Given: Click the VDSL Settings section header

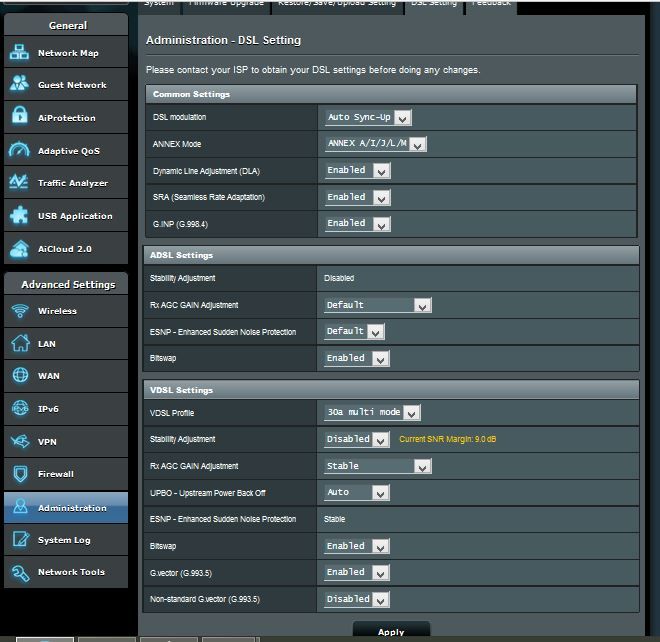Looking at the screenshot, I should (391, 390).
